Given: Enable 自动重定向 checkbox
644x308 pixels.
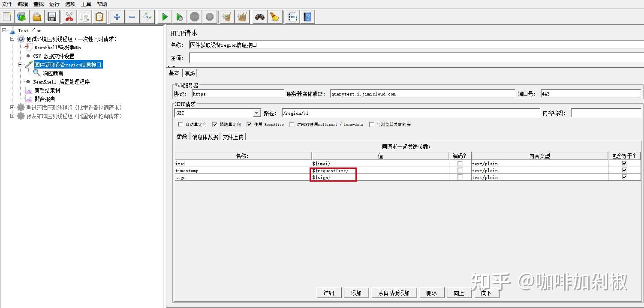Looking at the screenshot, I should (181, 124).
